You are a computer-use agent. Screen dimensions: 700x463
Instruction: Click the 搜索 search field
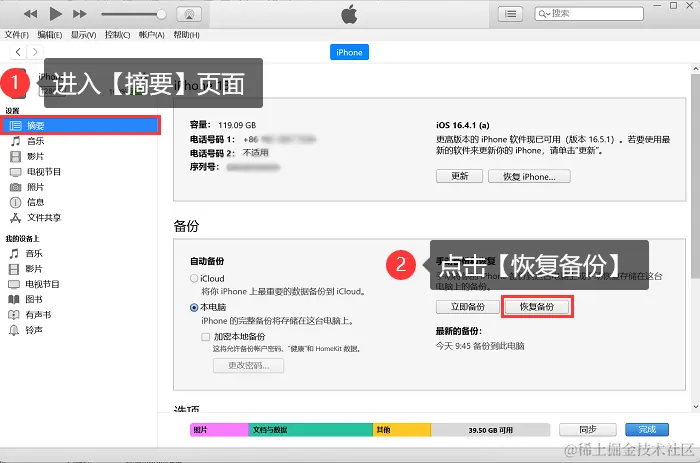(x=589, y=13)
